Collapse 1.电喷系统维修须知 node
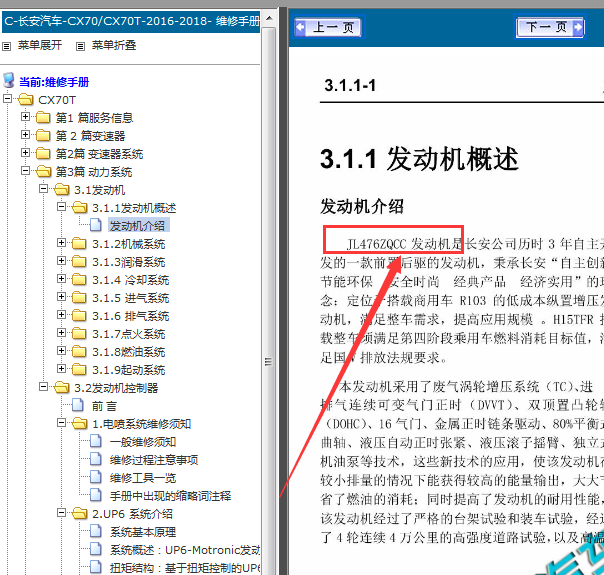This screenshot has height=575, width=604. [61, 422]
